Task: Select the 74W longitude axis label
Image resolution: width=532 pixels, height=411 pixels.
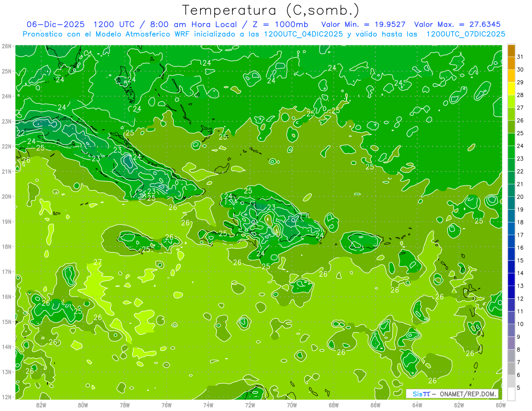Action: click(x=208, y=405)
